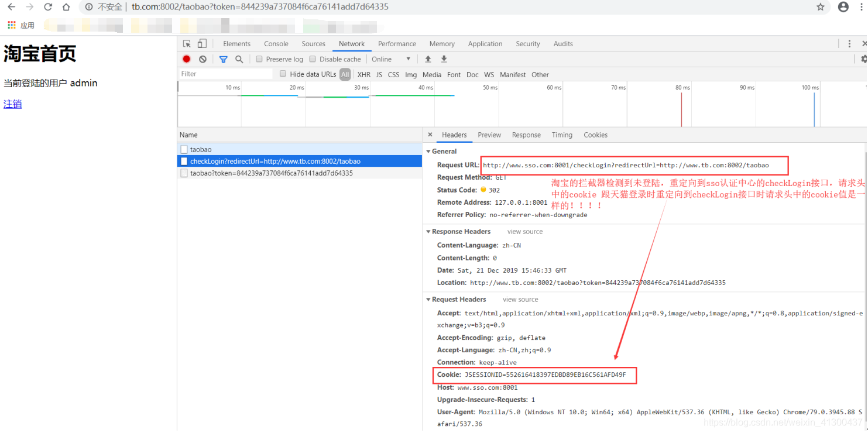Image resolution: width=868 pixels, height=433 pixels.
Task: Toggle the device toolbar icon
Action: coord(202,44)
